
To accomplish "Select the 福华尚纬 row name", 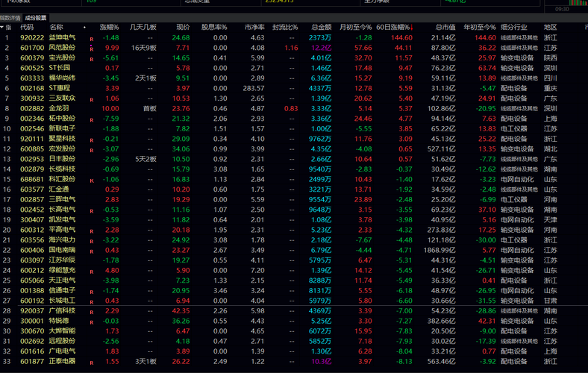I will coord(62,78).
